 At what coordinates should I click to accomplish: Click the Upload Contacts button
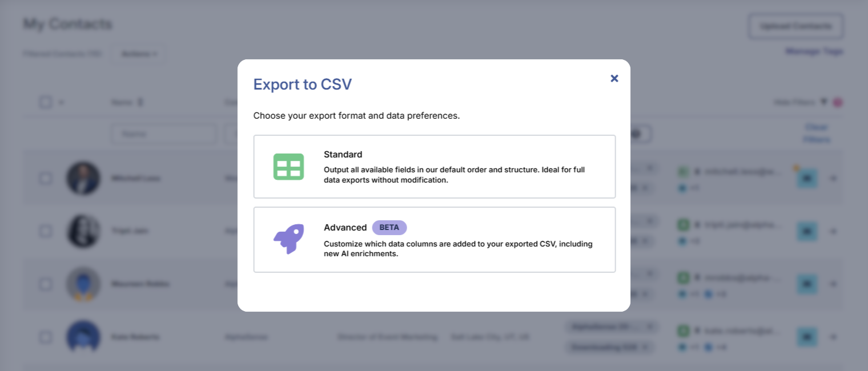point(795,26)
